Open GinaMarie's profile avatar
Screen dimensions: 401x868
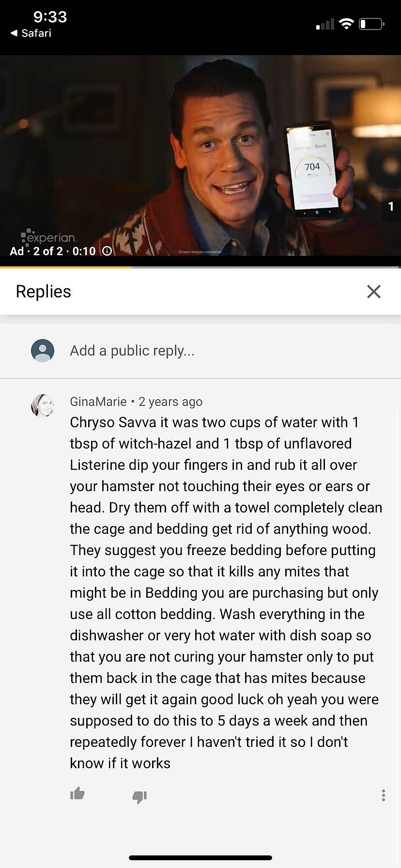click(x=43, y=405)
